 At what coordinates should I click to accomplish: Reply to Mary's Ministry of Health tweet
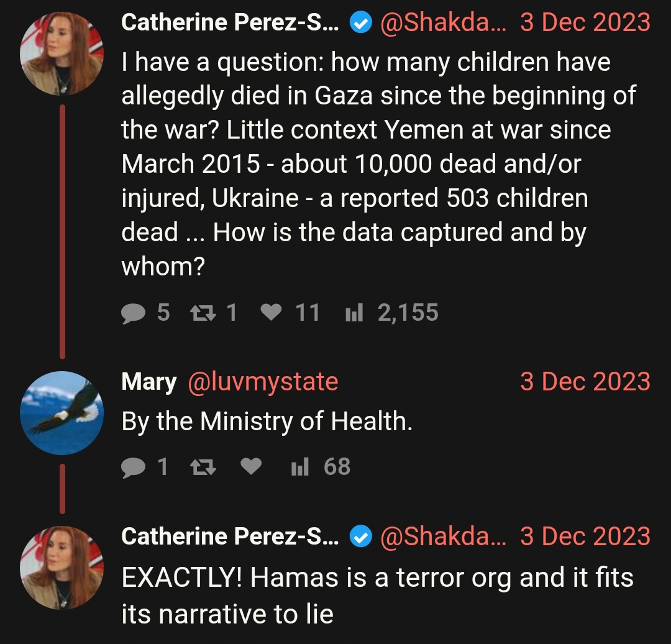144,466
